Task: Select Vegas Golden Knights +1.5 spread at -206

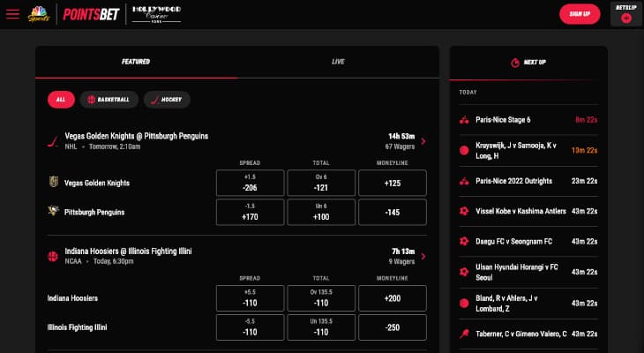Action: tap(251, 183)
